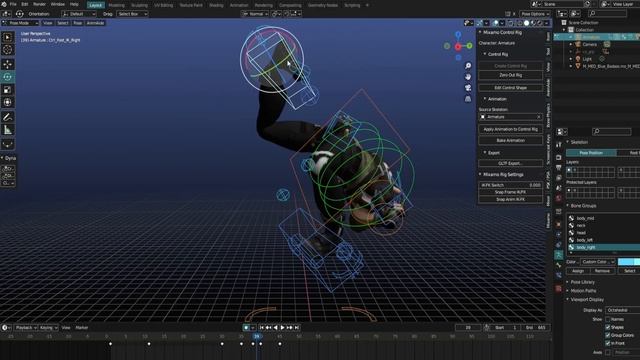Open the Render menu
Screen dimensions: 640x360
pos(40,4)
